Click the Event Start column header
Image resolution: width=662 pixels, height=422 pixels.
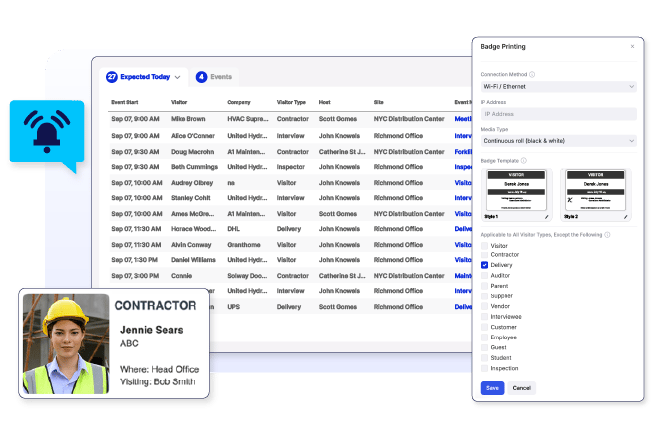[125, 102]
